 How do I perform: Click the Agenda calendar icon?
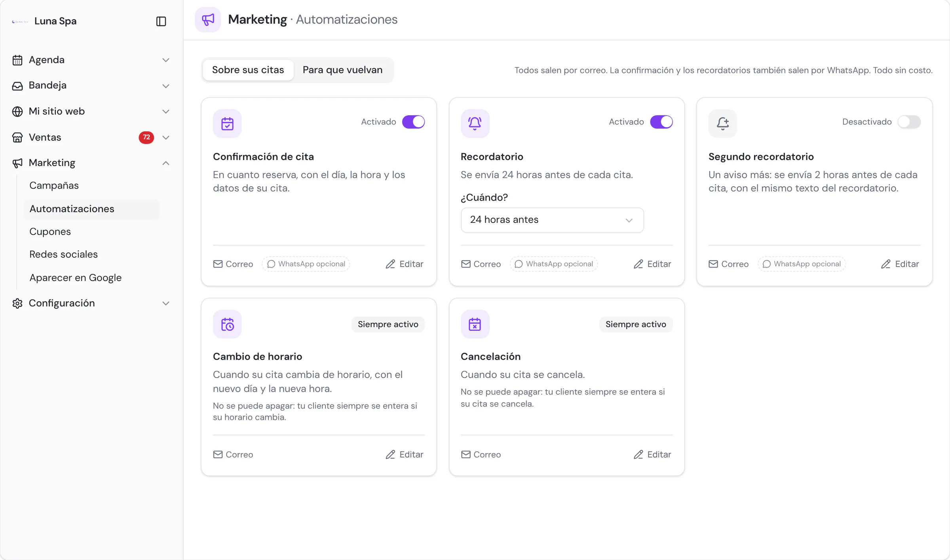[x=17, y=60]
